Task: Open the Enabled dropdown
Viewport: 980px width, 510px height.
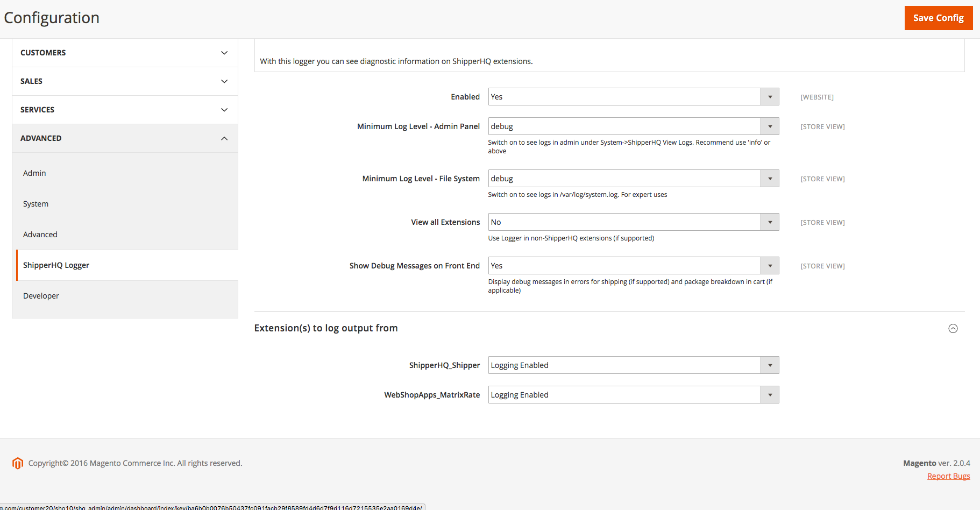Action: click(x=633, y=97)
